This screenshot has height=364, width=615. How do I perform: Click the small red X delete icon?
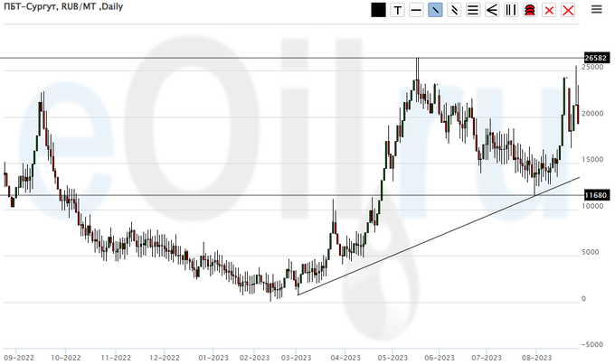coord(549,10)
